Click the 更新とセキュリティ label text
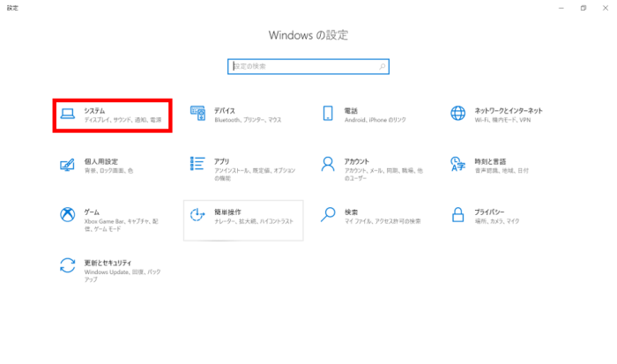The height and width of the screenshot is (364, 617). pos(108,263)
